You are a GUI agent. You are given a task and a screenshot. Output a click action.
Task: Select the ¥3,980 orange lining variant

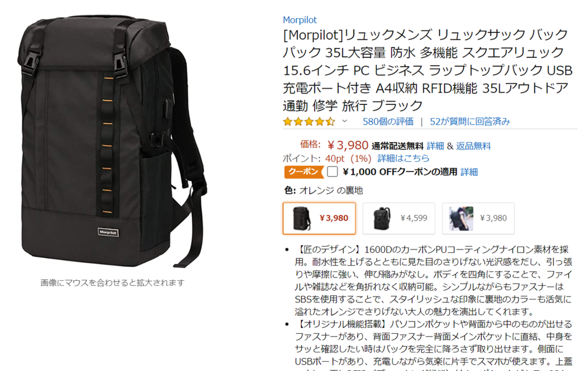pyautogui.click(x=319, y=218)
